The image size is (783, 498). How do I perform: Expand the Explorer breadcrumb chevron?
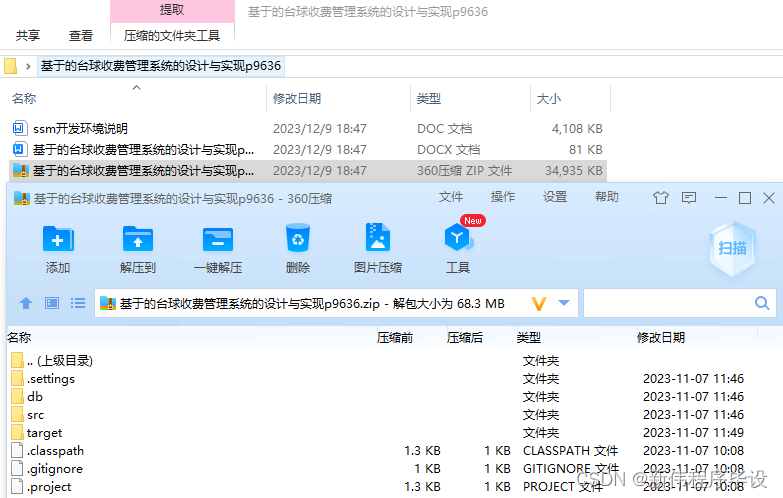(x=28, y=66)
